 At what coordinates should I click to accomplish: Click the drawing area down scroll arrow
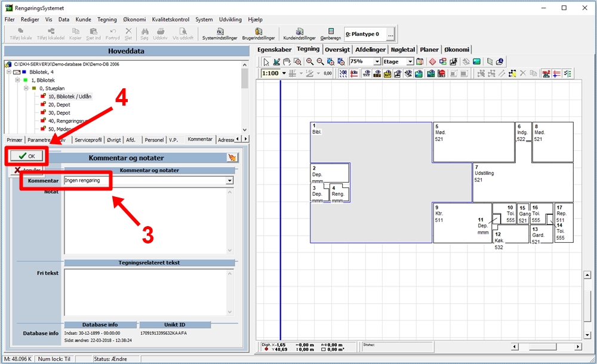click(587, 335)
